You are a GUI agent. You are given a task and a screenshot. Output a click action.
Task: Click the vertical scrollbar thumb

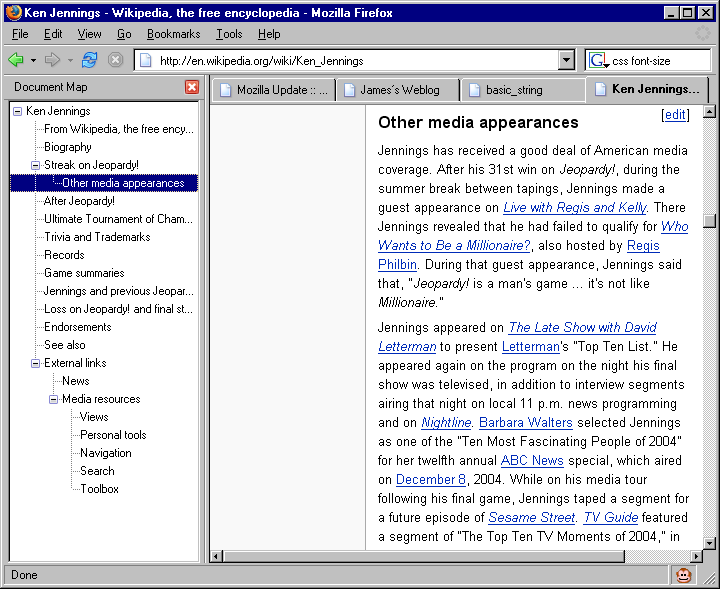click(x=709, y=221)
